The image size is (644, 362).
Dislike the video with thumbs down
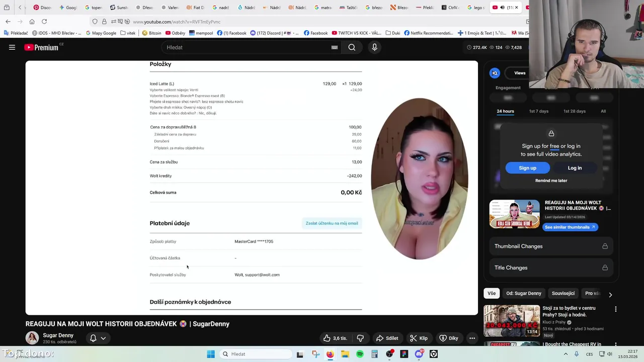(x=360, y=338)
